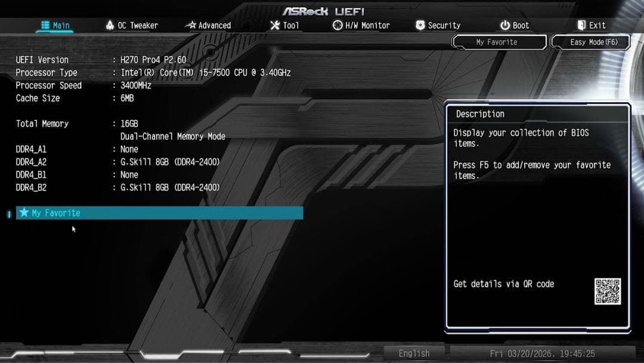Screen dimensions: 644x363
Task: Click the Main tab list icon
Action: pyautogui.click(x=45, y=25)
